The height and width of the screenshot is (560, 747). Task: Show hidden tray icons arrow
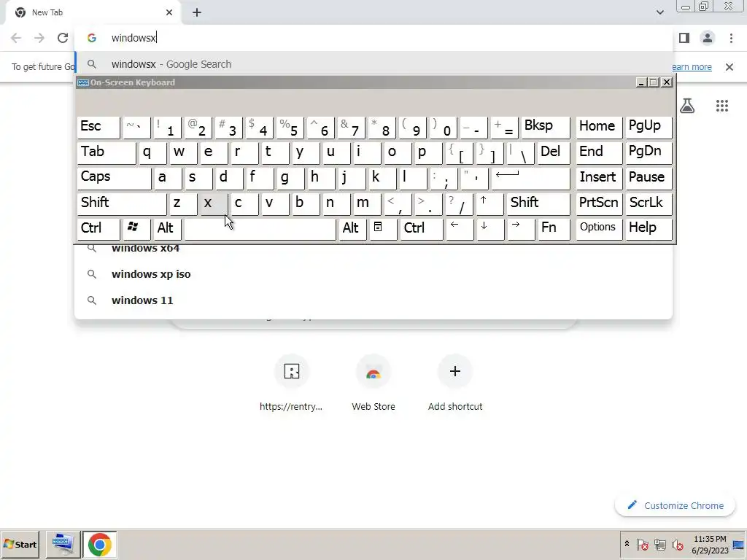click(627, 544)
